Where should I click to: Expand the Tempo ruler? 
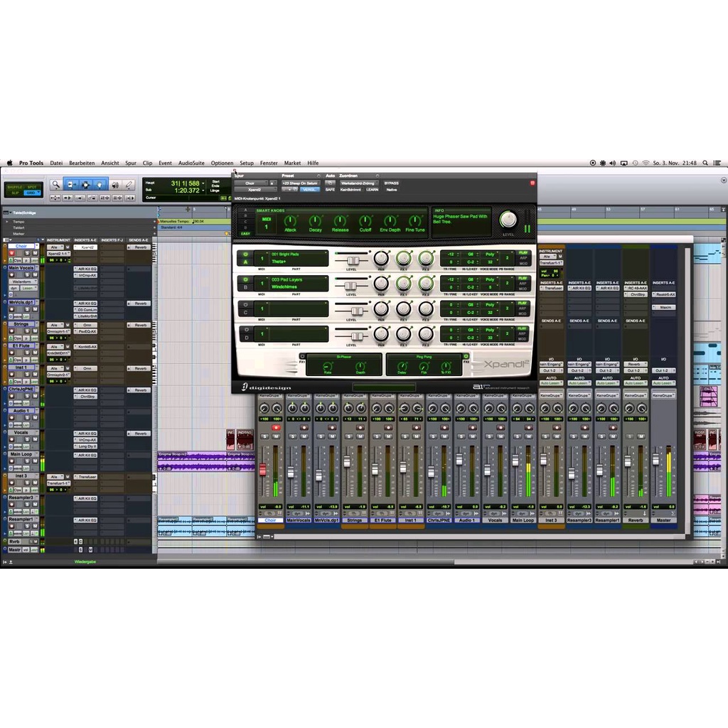click(7, 222)
